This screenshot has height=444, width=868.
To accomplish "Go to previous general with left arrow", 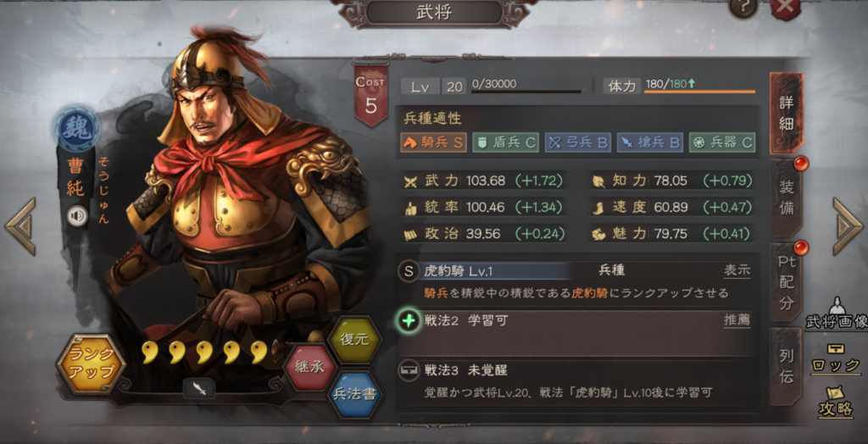I will point(21,226).
